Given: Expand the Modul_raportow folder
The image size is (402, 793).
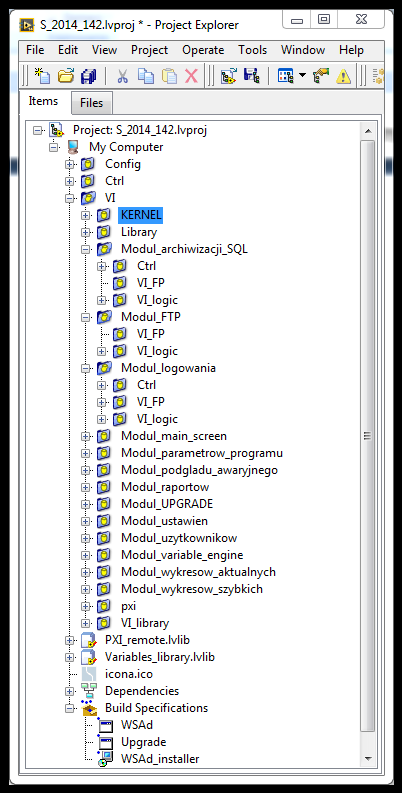Looking at the screenshot, I should pyautogui.click(x=85, y=487).
